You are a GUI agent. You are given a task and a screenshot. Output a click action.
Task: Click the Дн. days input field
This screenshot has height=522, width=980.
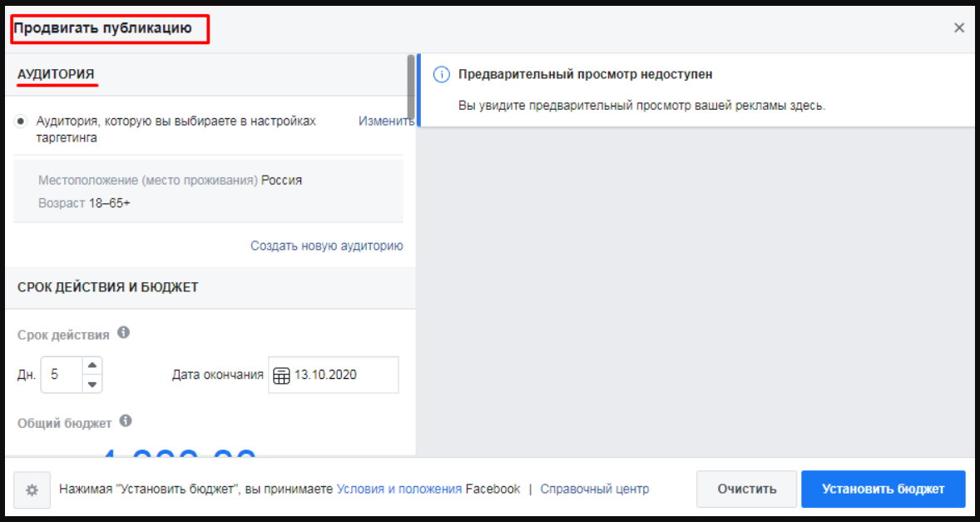point(62,375)
